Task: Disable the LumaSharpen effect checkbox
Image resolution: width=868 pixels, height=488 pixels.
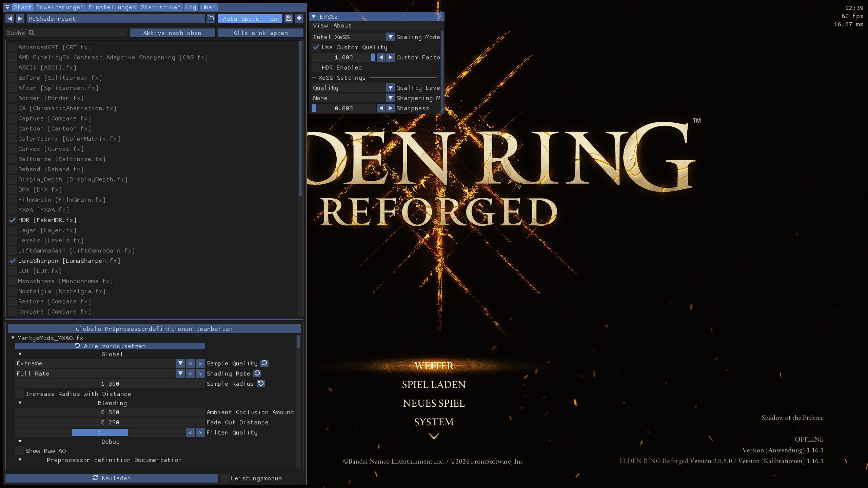Action: click(x=13, y=261)
